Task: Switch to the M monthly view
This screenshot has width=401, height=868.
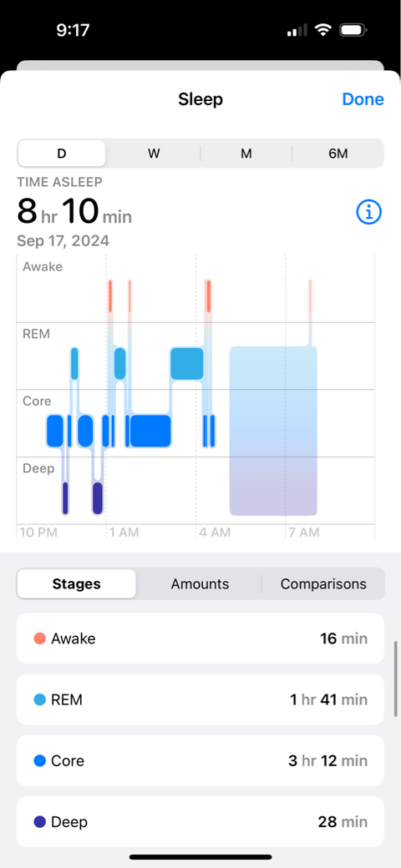Action: [246, 154]
